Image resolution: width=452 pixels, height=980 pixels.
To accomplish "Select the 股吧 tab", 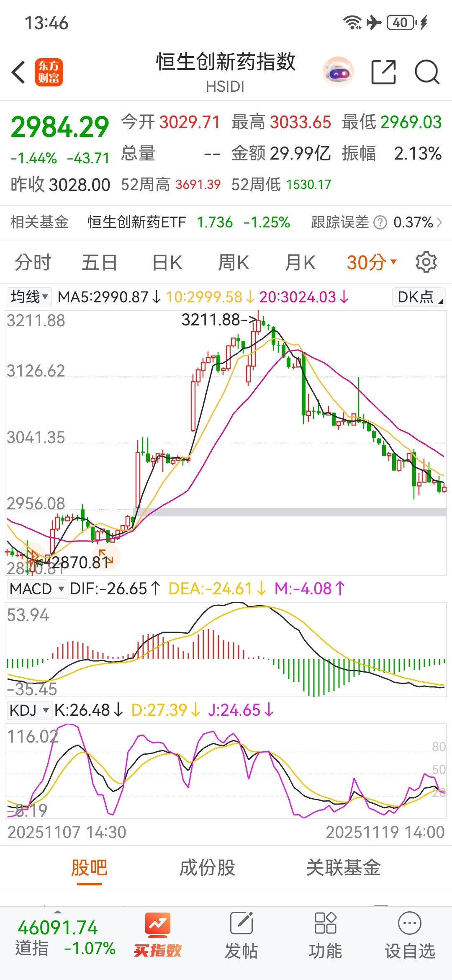I will point(90,867).
